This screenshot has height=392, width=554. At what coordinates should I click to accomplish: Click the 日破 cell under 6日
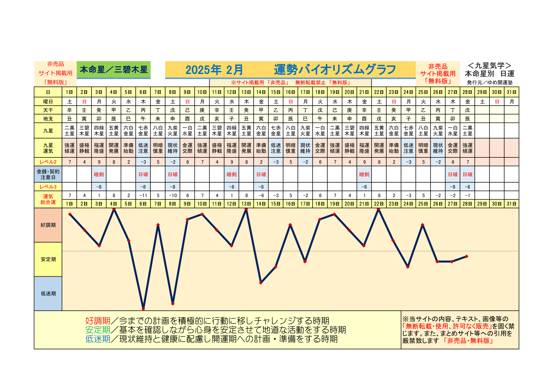pyautogui.click(x=143, y=174)
